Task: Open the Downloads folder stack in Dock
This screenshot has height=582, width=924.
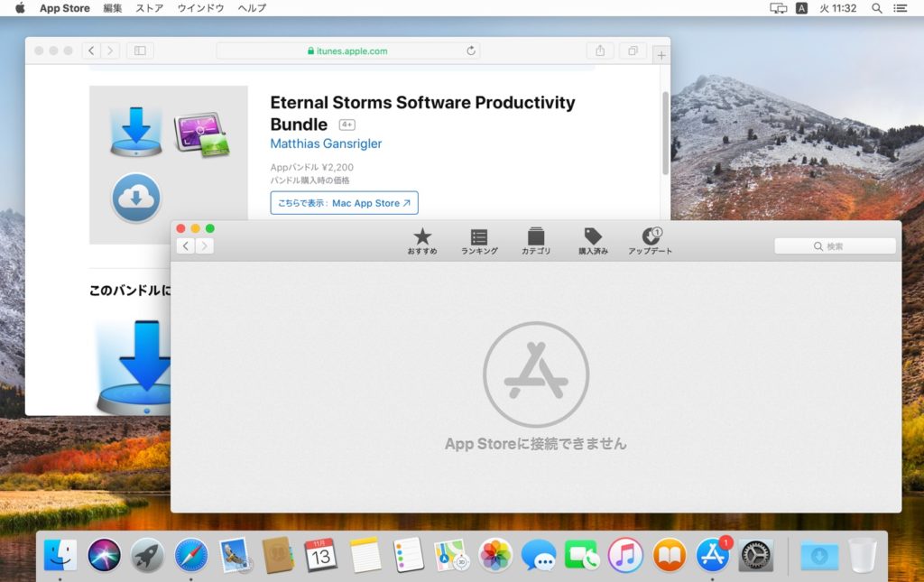Action: (818, 556)
